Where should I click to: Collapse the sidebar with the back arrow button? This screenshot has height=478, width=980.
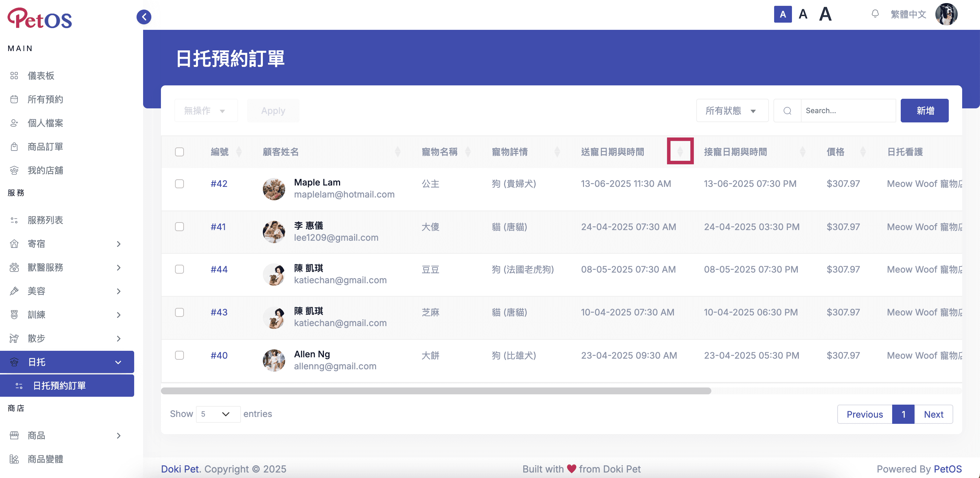(144, 17)
